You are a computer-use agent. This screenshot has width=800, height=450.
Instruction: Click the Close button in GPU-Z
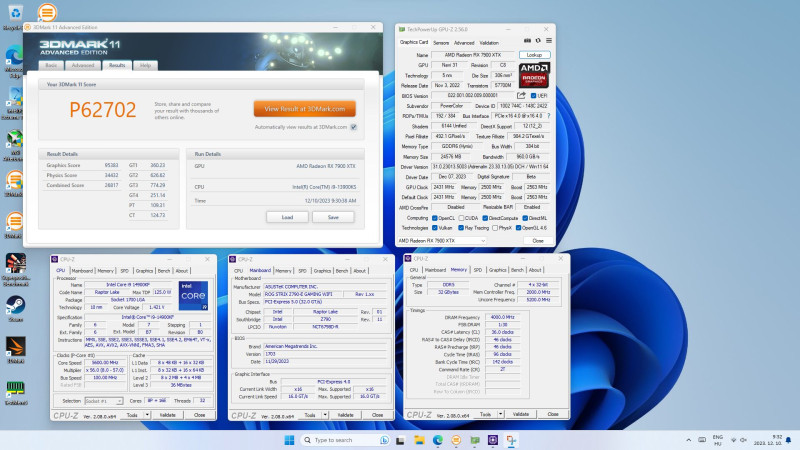(x=538, y=240)
